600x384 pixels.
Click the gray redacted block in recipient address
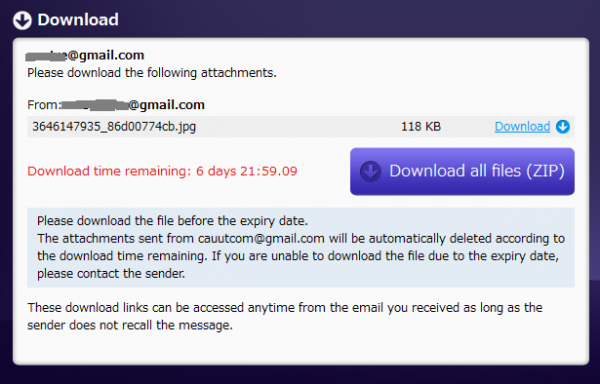(46, 57)
